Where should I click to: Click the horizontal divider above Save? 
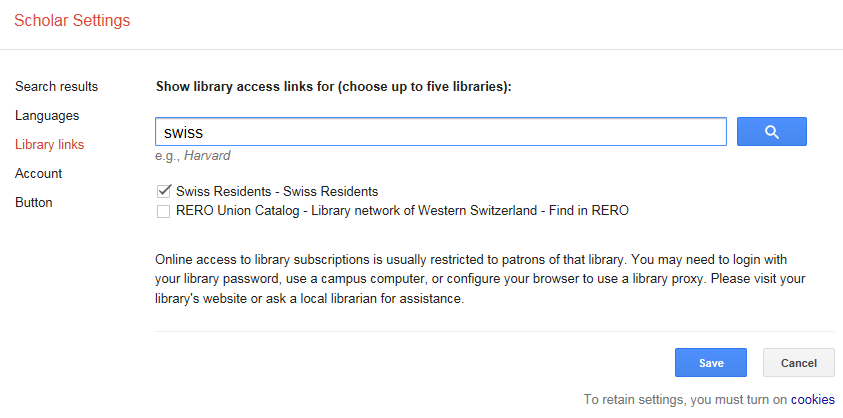point(494,331)
